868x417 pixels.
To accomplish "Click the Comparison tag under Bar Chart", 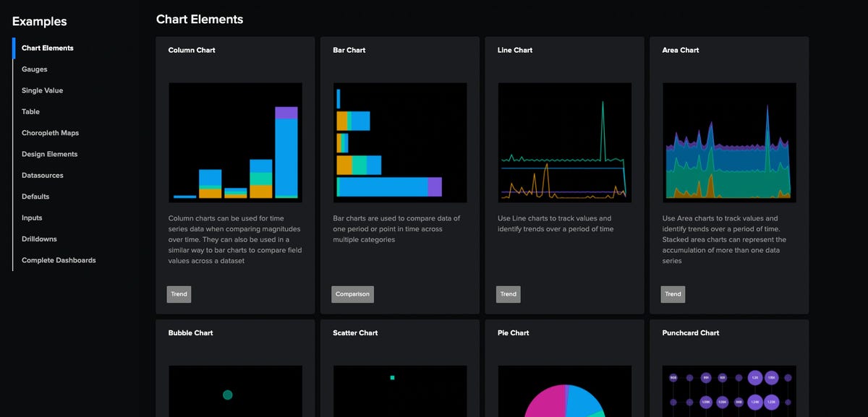I will click(352, 294).
